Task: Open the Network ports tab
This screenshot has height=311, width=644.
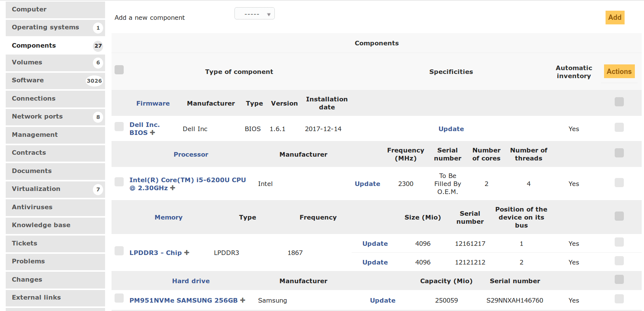Action: [x=55, y=117]
